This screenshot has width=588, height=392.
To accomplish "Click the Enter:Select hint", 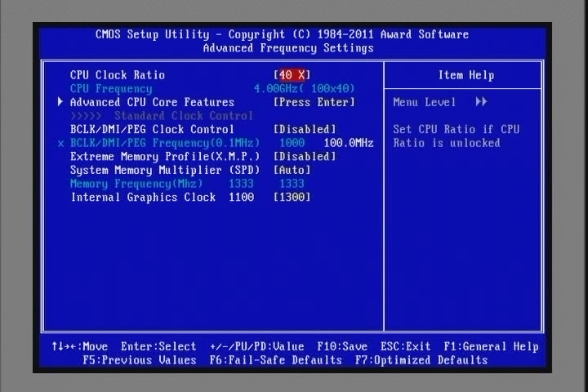I will tap(158, 346).
